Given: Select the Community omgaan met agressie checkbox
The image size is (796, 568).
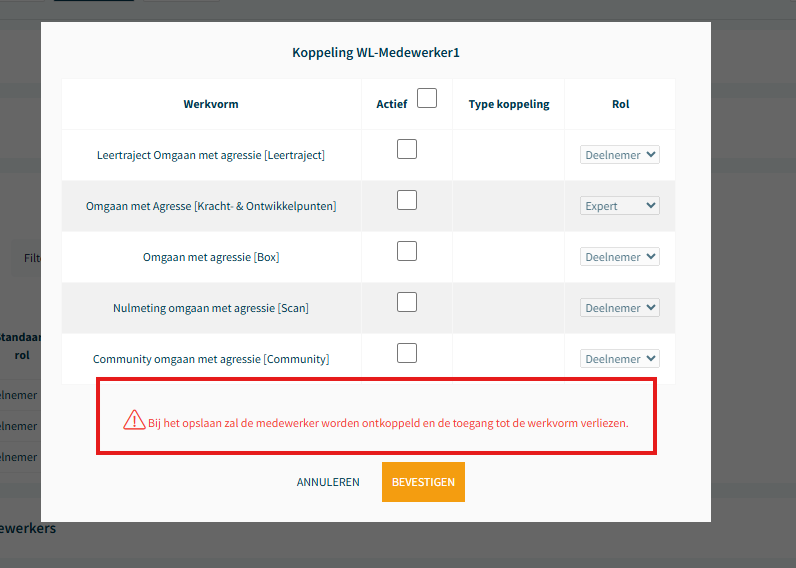Looking at the screenshot, I should pyautogui.click(x=407, y=353).
